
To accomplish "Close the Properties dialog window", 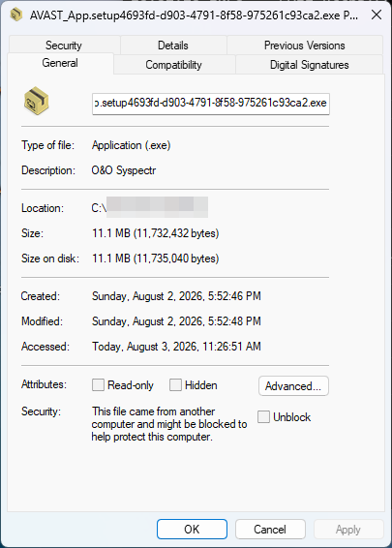I will pos(377,15).
